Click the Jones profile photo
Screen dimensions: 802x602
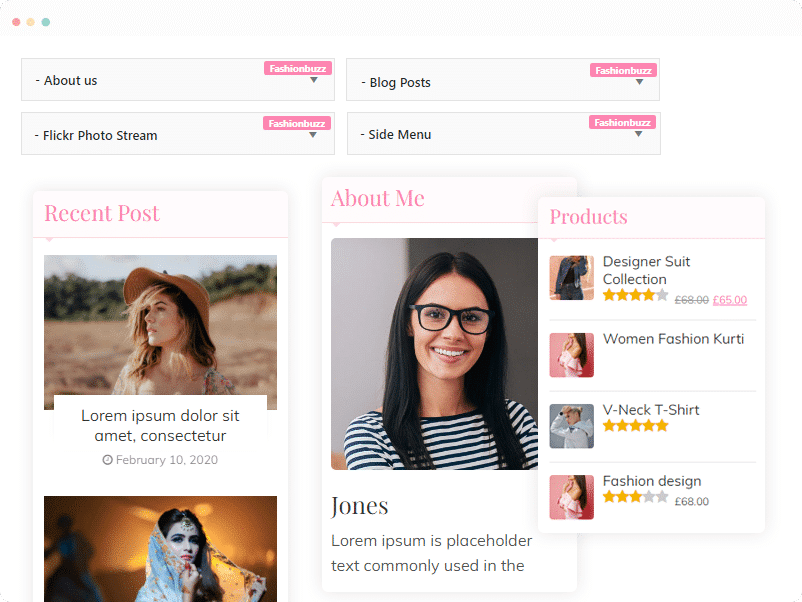[434, 354]
